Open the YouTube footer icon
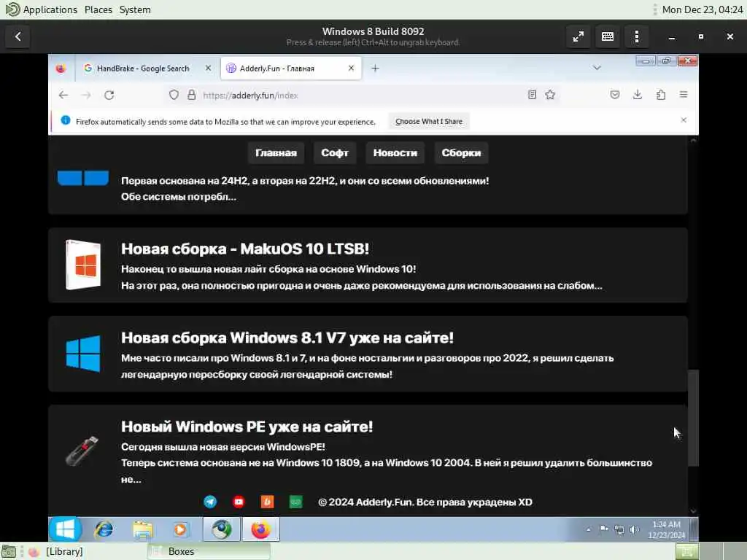 239,502
